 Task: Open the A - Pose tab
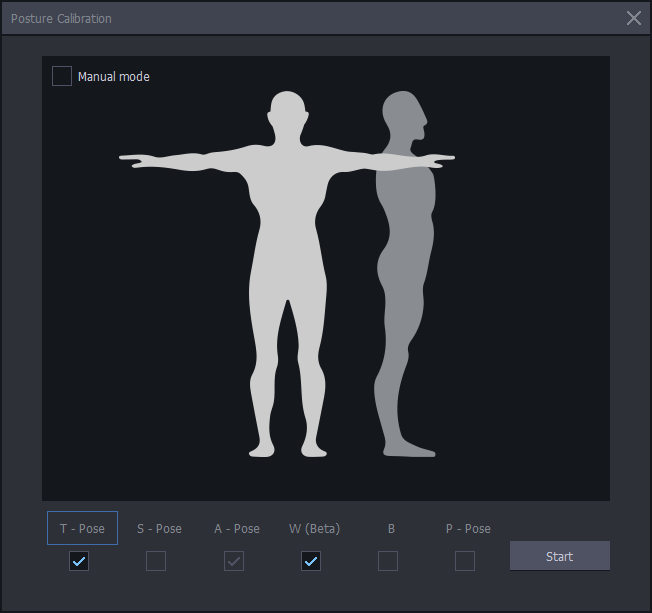237,529
